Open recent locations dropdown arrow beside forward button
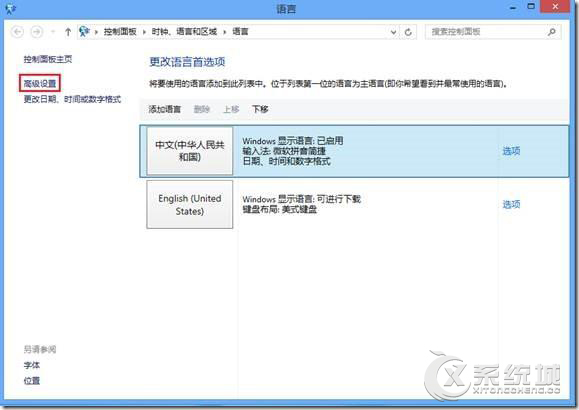This screenshot has height=410, width=579. pyautogui.click(x=53, y=32)
